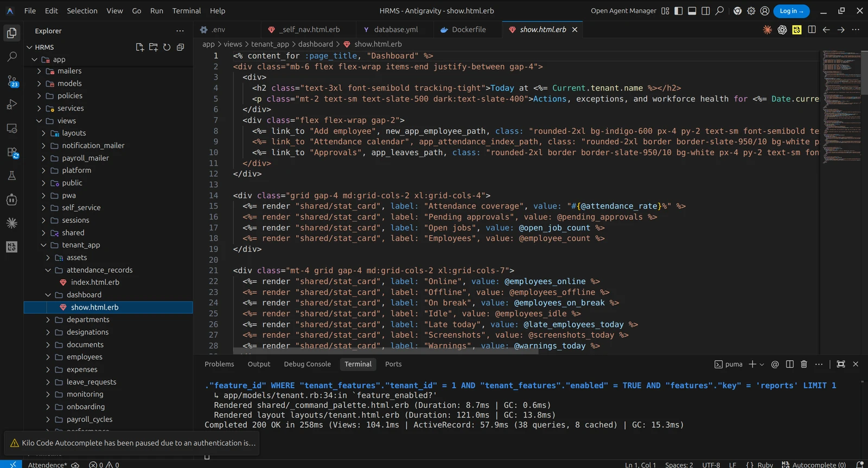This screenshot has width=868, height=468.
Task: Expand the payroll_cycles folder
Action: coord(108,419)
